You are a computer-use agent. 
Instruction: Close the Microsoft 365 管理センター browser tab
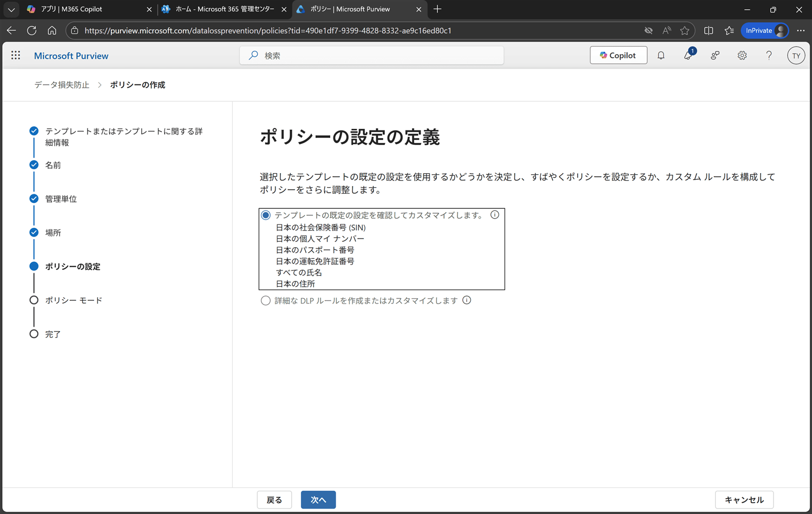pyautogui.click(x=284, y=9)
